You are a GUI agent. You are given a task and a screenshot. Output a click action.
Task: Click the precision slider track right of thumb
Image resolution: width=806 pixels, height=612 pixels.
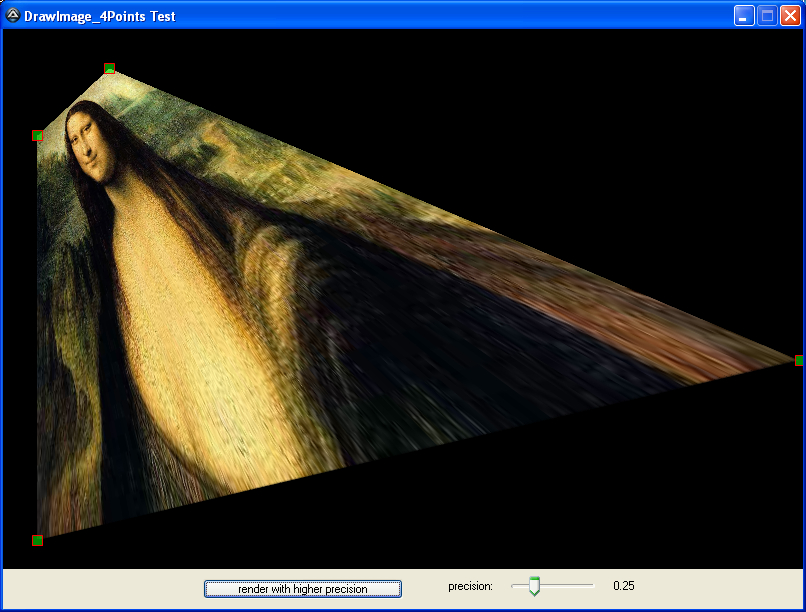tap(570, 585)
